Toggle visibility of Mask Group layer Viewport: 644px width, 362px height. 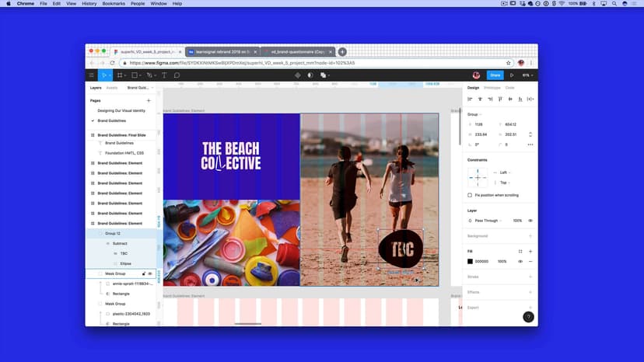[150, 273]
